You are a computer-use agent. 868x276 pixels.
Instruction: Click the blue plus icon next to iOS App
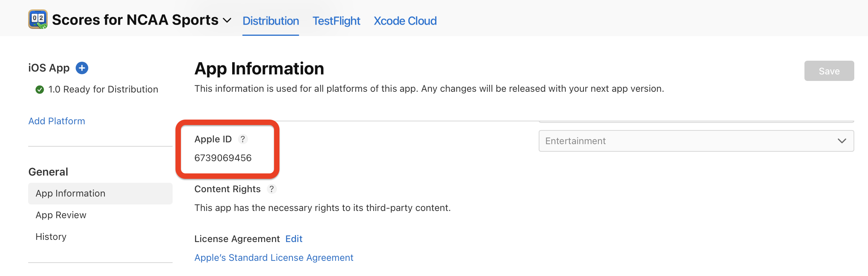click(82, 68)
